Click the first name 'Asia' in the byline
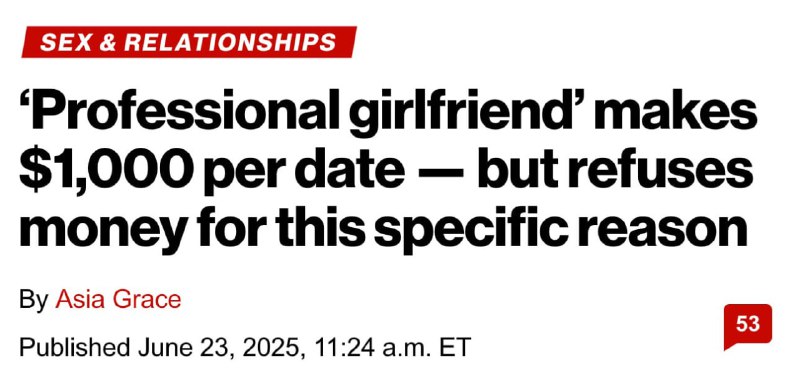The image size is (800, 379). (x=81, y=299)
